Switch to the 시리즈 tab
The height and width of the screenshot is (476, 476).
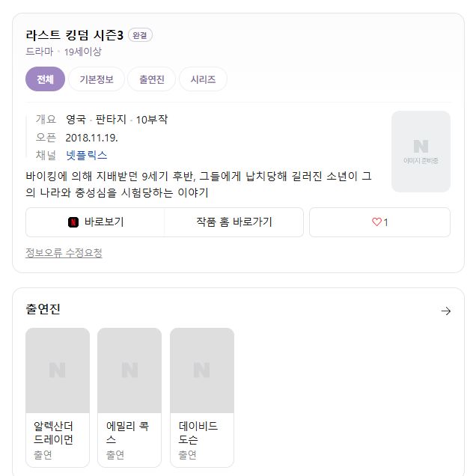[203, 79]
